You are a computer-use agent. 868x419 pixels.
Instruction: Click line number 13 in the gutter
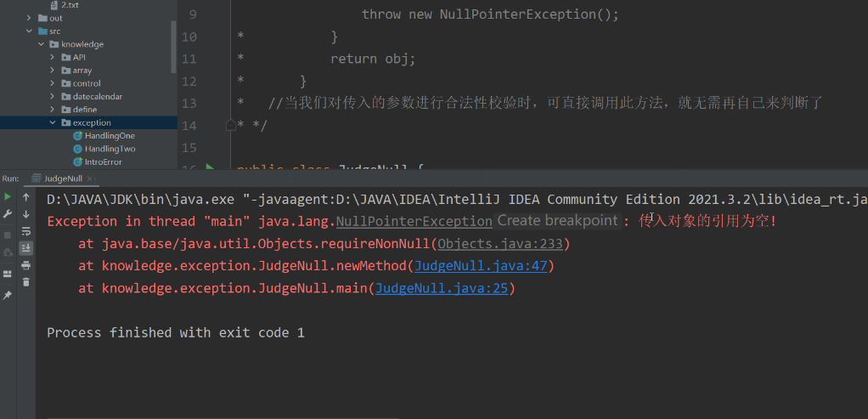tap(189, 103)
